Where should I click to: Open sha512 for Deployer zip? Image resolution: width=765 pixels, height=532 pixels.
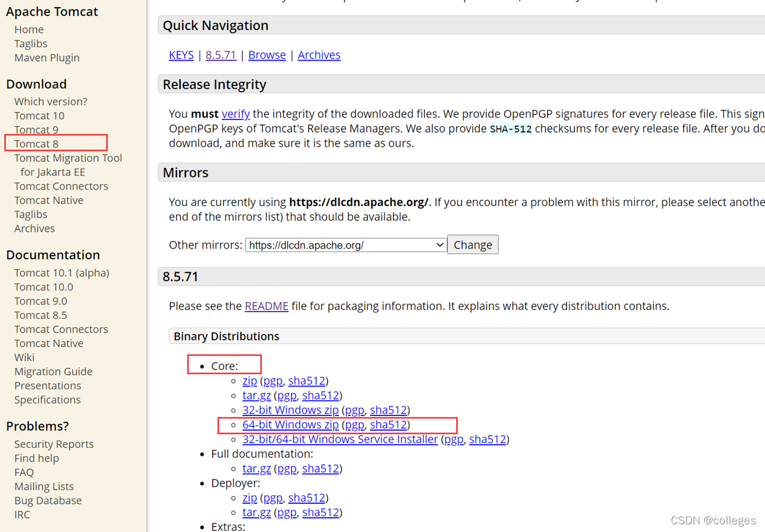pyautogui.click(x=306, y=498)
